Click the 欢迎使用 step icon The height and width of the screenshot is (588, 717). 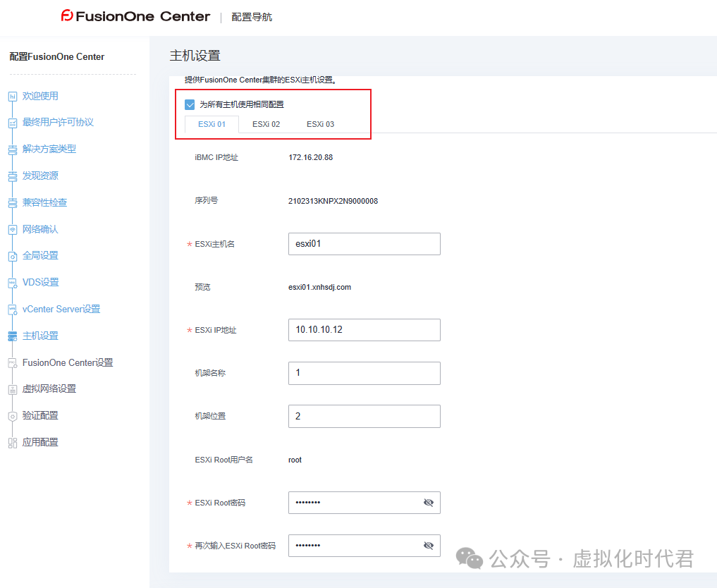click(x=13, y=97)
